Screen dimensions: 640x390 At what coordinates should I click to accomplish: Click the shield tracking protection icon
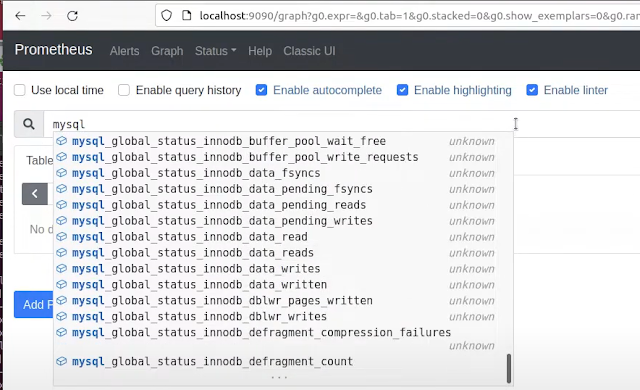[x=166, y=16]
